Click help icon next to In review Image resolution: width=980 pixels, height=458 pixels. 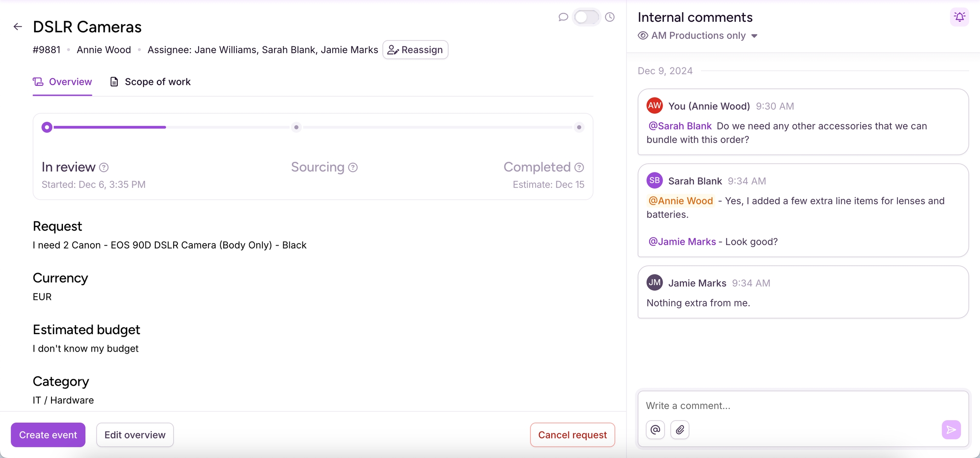point(104,167)
